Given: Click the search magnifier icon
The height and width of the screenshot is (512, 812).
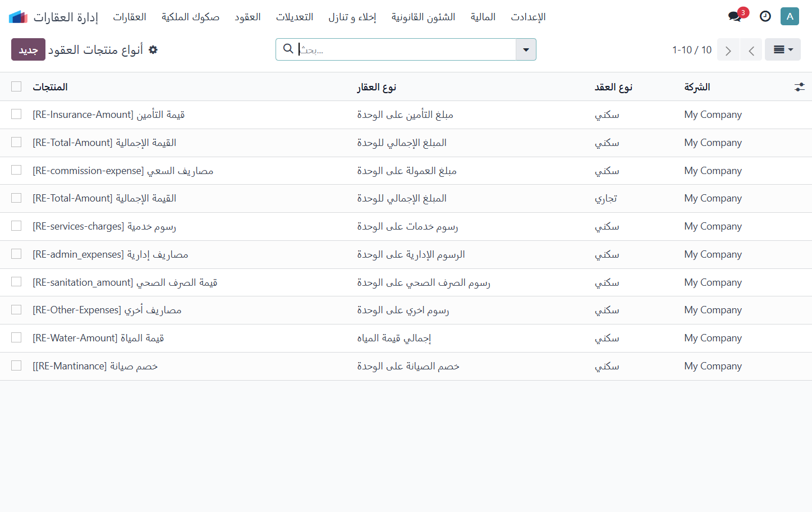Looking at the screenshot, I should [x=288, y=49].
